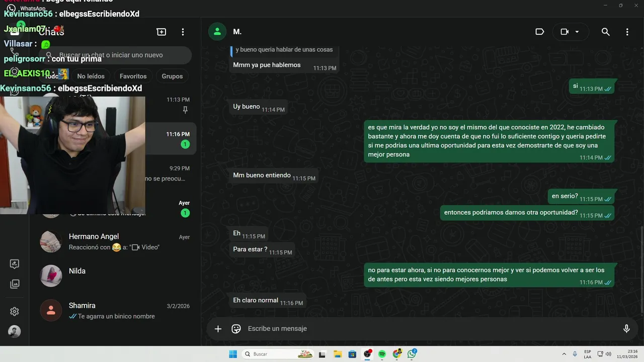644x362 pixels.
Task: Select the long message about 2022
Action: click(489, 142)
